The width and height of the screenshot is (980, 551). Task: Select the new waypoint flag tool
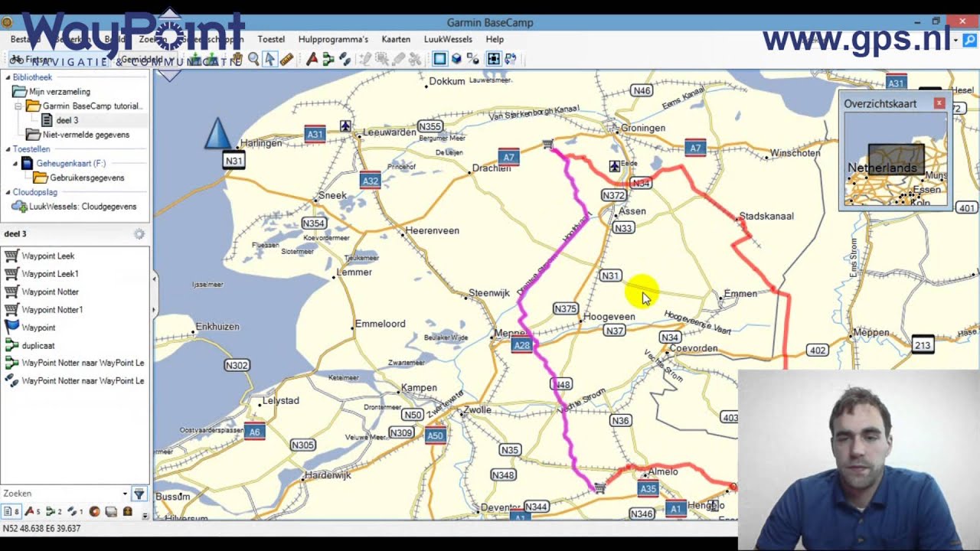point(312,59)
